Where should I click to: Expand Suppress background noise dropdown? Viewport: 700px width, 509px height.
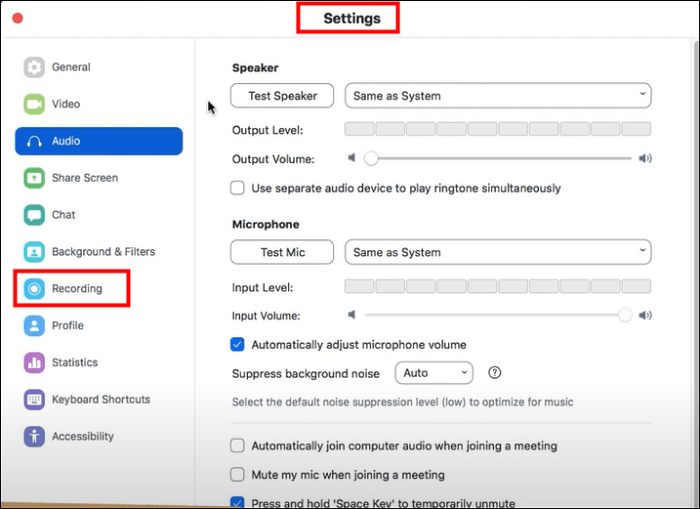[435, 373]
